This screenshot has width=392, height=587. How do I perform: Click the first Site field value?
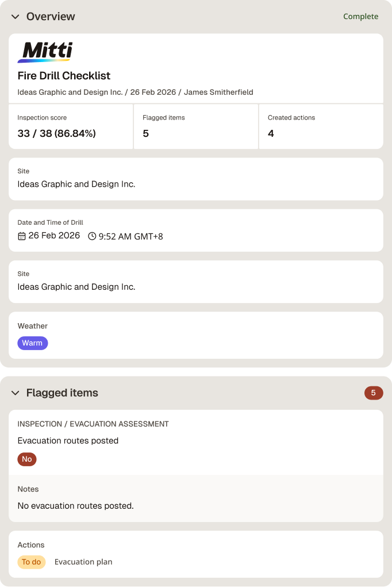(76, 184)
